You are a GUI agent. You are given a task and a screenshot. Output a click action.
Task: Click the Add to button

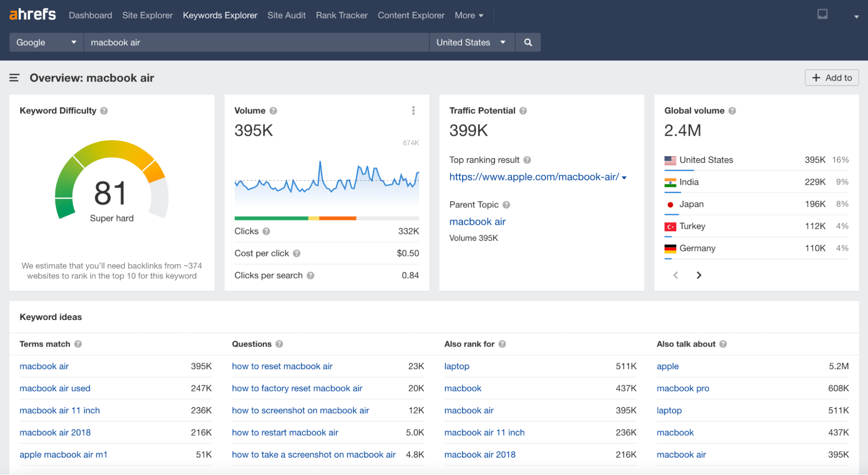tap(833, 77)
